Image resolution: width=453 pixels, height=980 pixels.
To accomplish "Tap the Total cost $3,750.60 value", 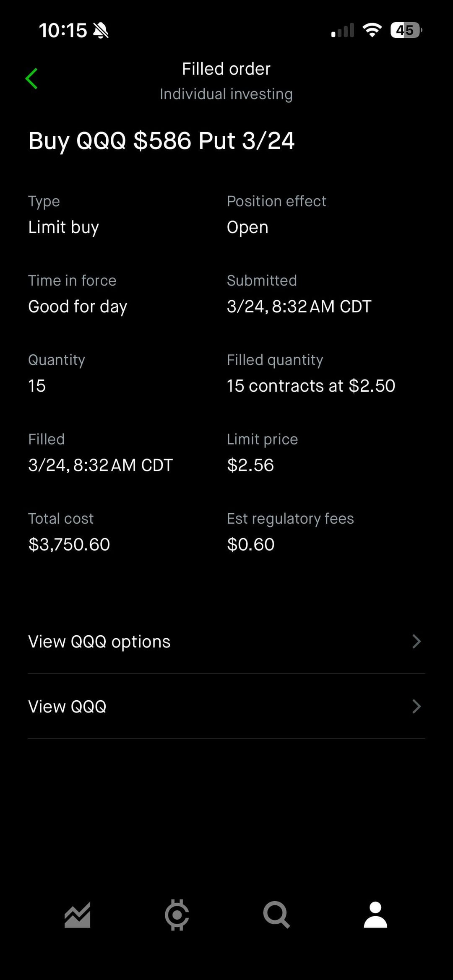I will 69,544.
